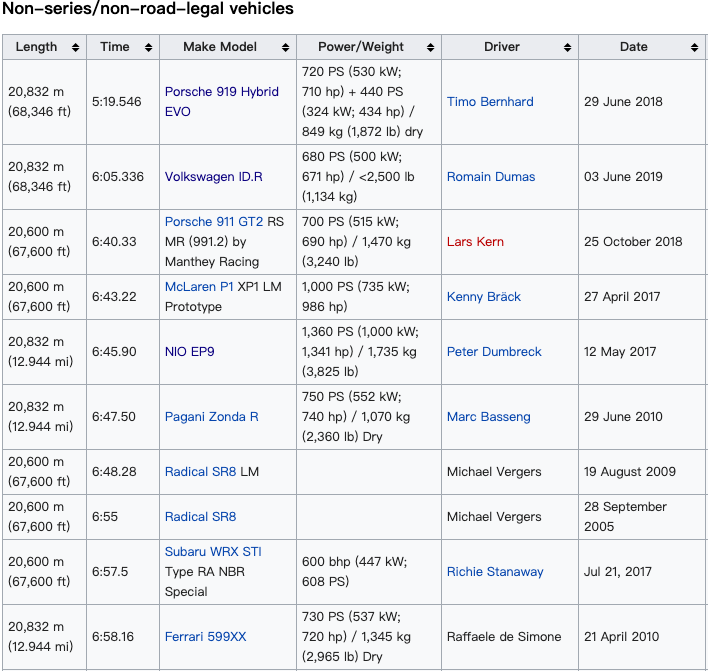
Task: Click the 25 October 2018 date
Action: (x=633, y=242)
